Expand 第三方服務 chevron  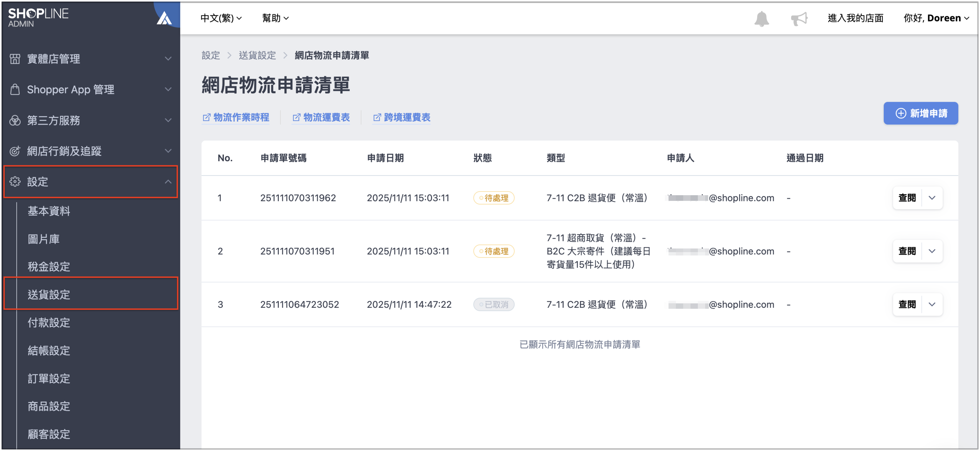pos(168,120)
